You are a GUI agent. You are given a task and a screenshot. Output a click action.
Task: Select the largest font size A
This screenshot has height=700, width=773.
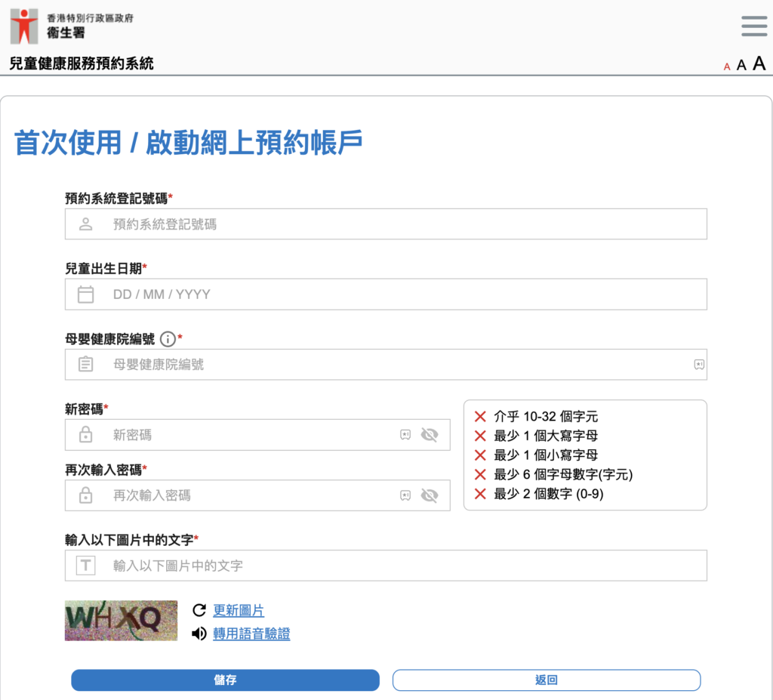(x=759, y=63)
